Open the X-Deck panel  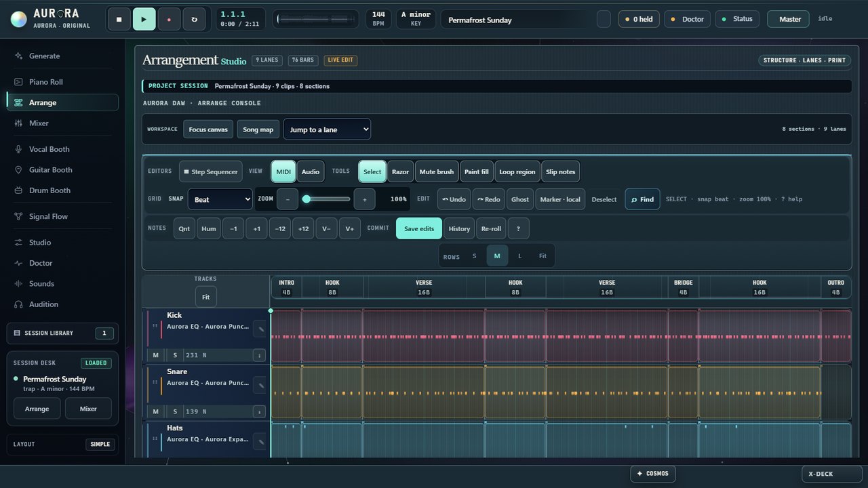point(831,474)
